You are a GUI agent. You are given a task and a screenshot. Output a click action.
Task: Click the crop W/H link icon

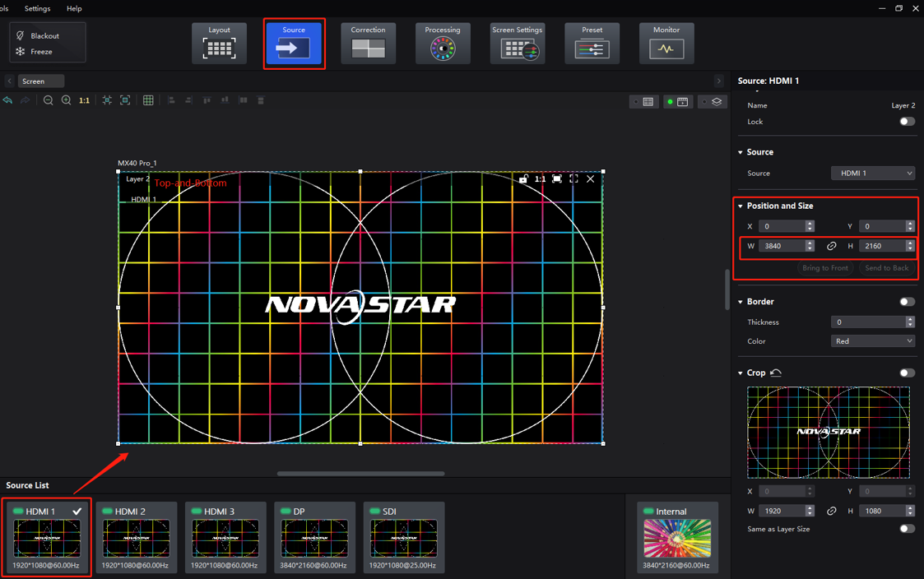pos(832,512)
